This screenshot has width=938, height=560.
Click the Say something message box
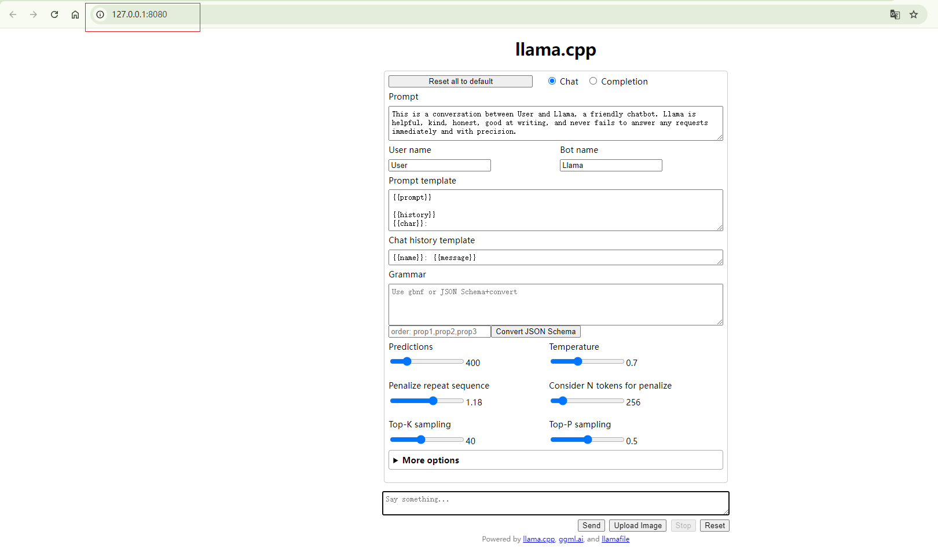pyautogui.click(x=556, y=503)
